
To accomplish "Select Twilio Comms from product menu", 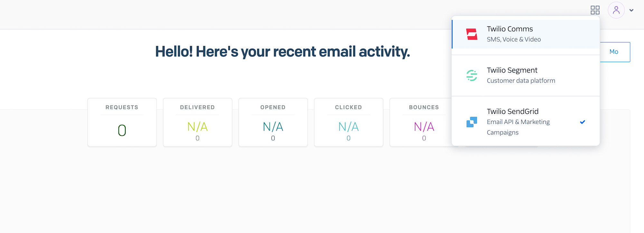I will tap(526, 34).
